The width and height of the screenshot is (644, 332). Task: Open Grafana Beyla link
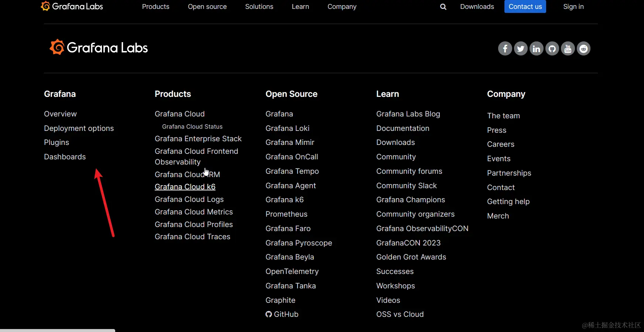click(290, 257)
